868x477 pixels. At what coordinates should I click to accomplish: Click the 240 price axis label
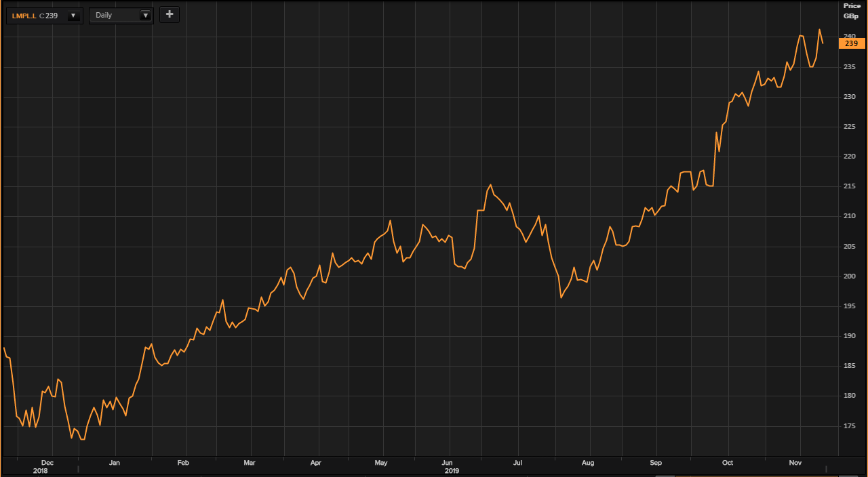tap(850, 37)
